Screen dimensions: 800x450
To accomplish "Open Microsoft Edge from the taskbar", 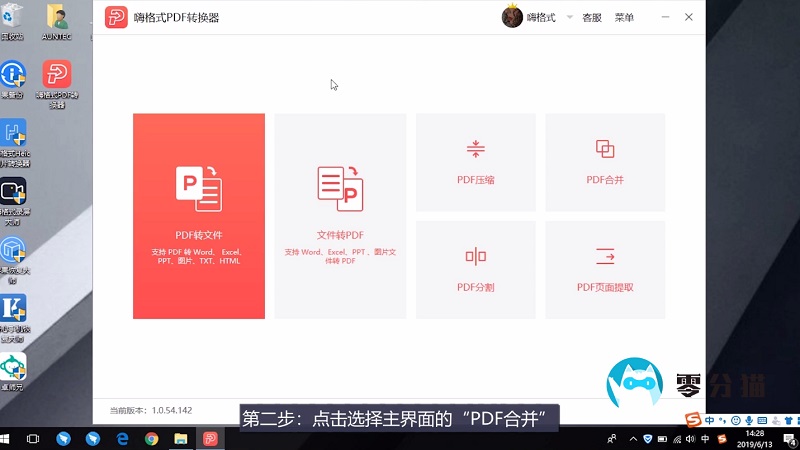I will pos(122,439).
